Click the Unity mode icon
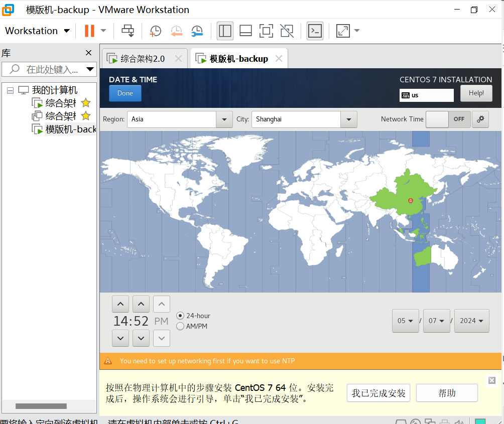 click(x=287, y=31)
